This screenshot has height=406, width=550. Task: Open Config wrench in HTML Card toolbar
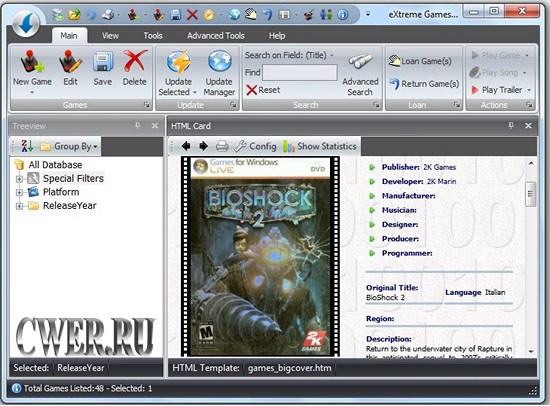(x=255, y=146)
